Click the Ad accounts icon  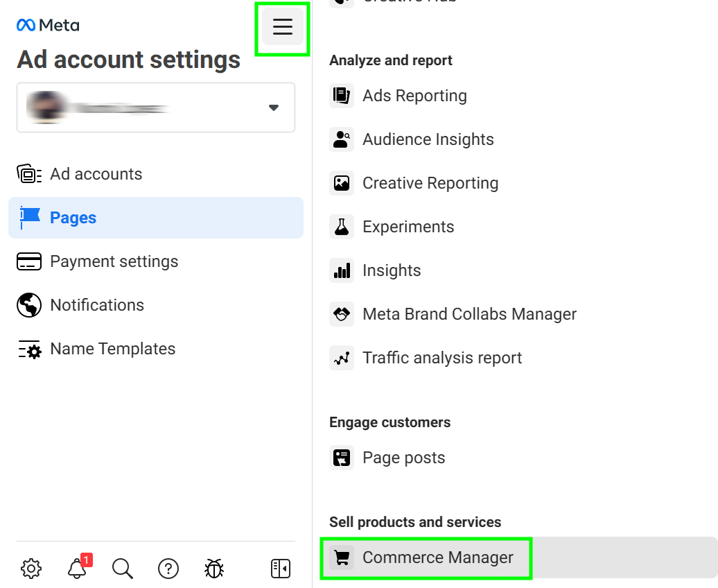tap(29, 174)
